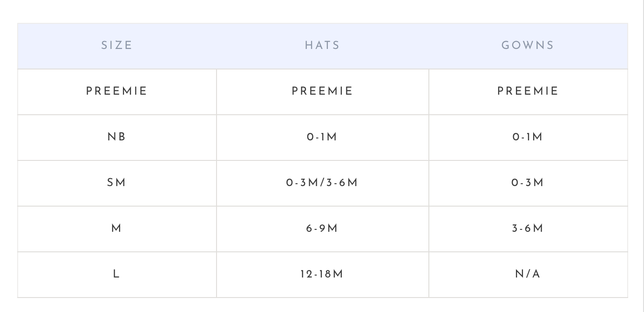Click the SIZE column header
Image resolution: width=644 pixels, height=312 pixels.
coord(117,46)
